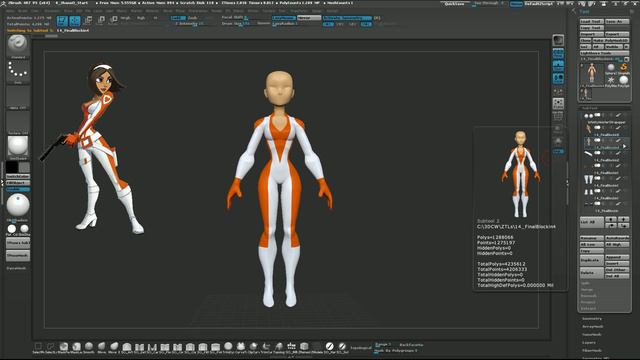640x360 pixels.
Task: Toggle LazyMouse option
Action: click(x=284, y=18)
